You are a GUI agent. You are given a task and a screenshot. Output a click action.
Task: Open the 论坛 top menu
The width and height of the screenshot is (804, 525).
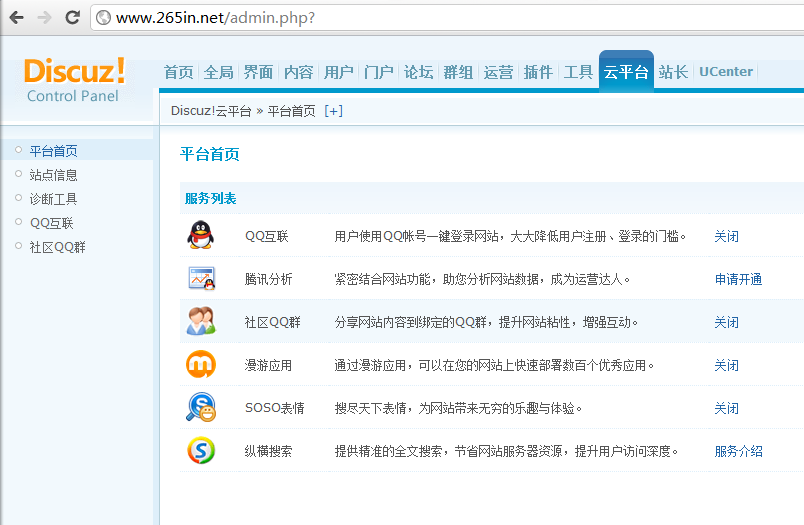coord(418,72)
